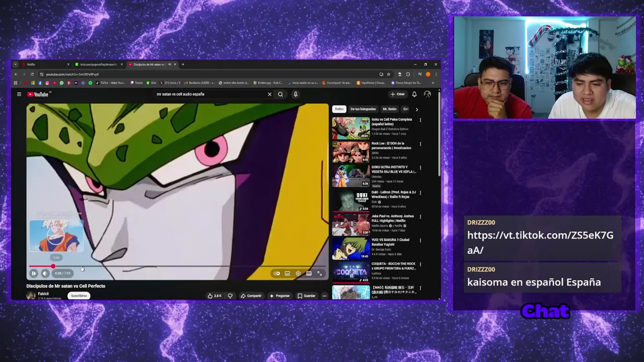Image resolution: width=644 pixels, height=362 pixels.
Task: Open options for YUGI VS BAKURA video
Action: (420, 241)
